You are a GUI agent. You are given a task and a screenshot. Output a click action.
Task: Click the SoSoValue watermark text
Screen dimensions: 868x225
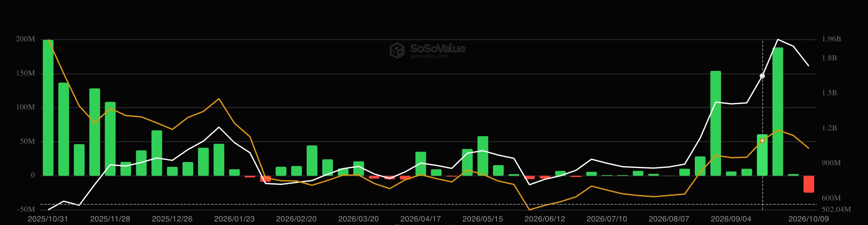coord(438,48)
